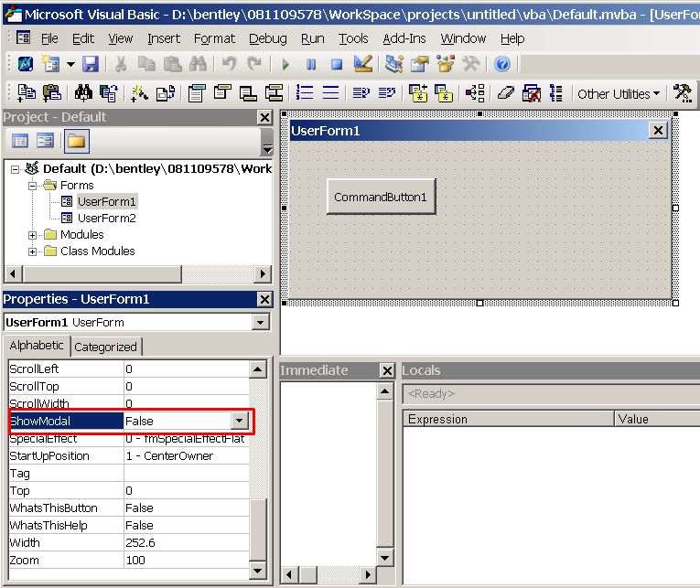Switch to the Alphabetic properties tab
The image size is (700, 588).
pos(37,346)
